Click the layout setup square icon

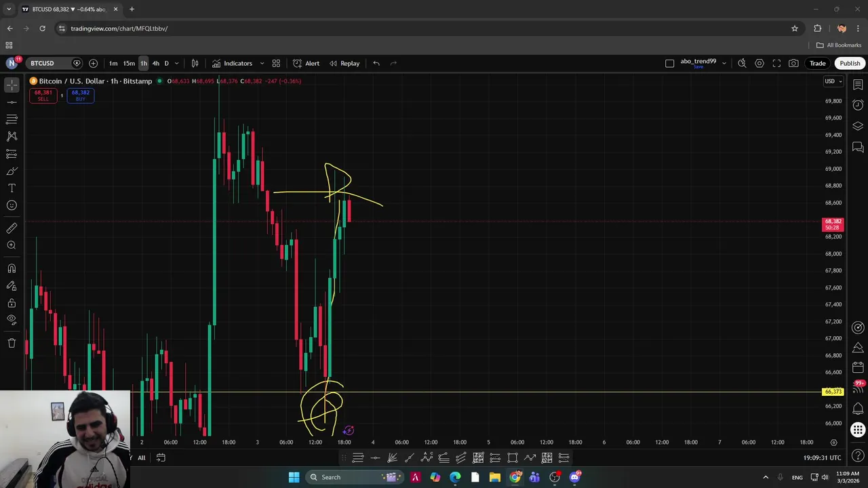(670, 63)
